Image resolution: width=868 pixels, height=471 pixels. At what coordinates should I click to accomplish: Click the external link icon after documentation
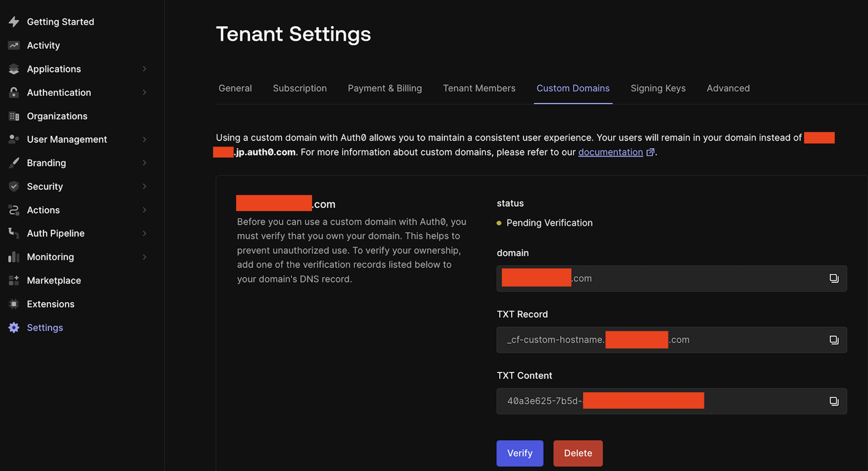click(650, 152)
